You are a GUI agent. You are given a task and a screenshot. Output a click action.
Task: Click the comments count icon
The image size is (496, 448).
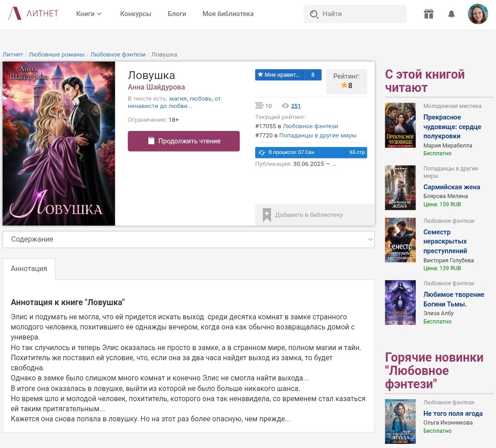[259, 106]
